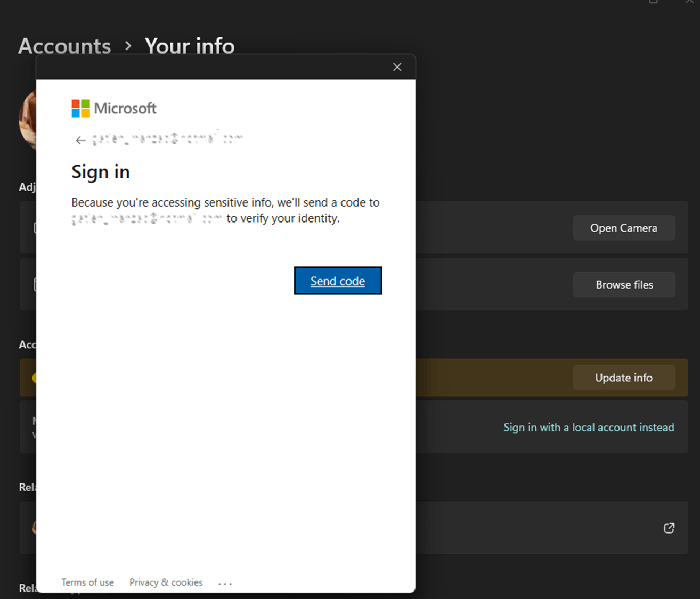The width and height of the screenshot is (700, 599).
Task: Click the yellow warning icon in banner
Action: (34, 378)
